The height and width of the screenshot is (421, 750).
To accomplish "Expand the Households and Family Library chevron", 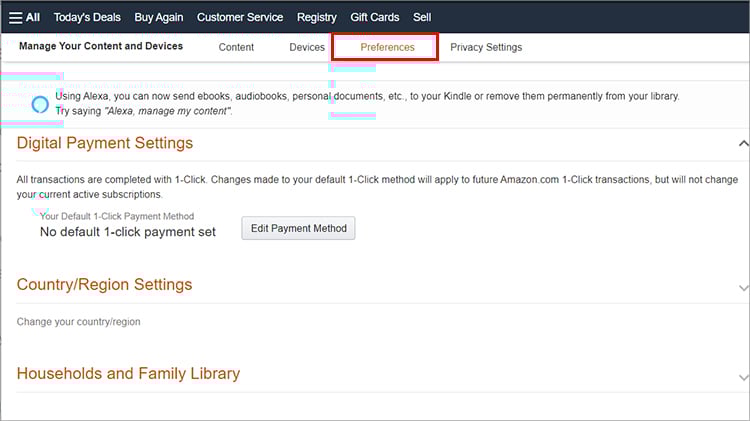I will (743, 377).
